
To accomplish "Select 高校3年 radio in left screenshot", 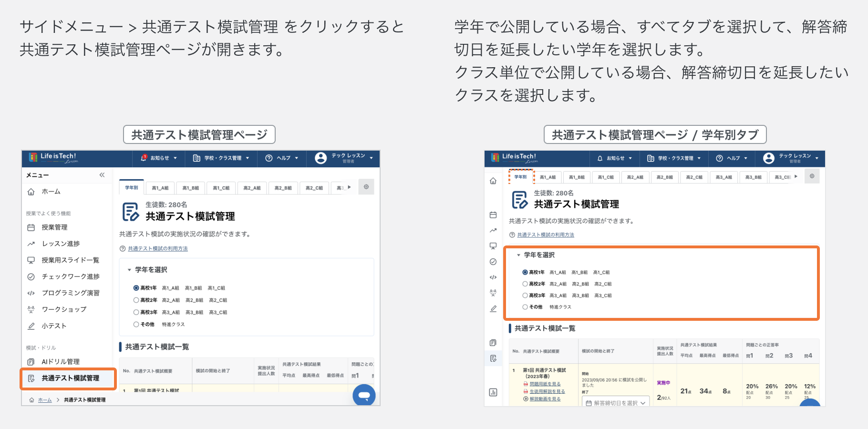I will pyautogui.click(x=136, y=312).
